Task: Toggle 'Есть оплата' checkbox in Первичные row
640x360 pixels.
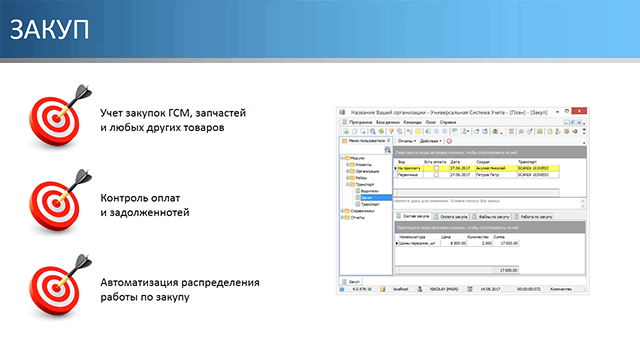Action: pyautogui.click(x=436, y=175)
